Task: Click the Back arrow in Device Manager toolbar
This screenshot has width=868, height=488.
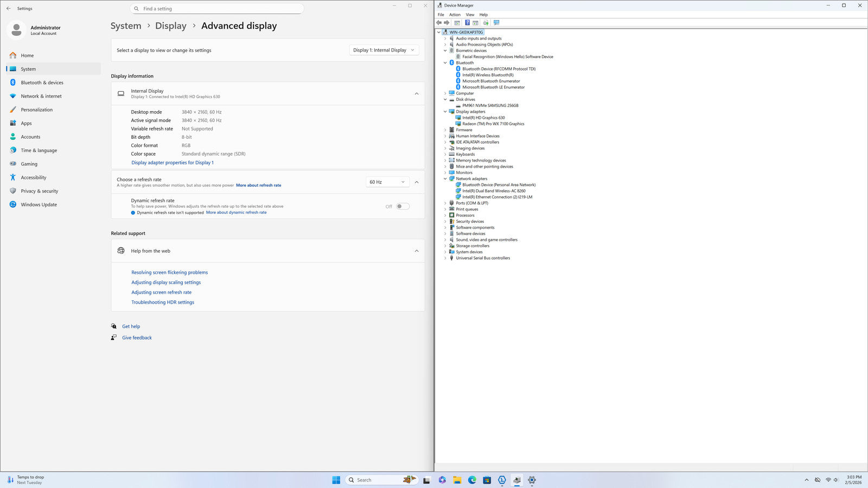Action: click(x=439, y=23)
